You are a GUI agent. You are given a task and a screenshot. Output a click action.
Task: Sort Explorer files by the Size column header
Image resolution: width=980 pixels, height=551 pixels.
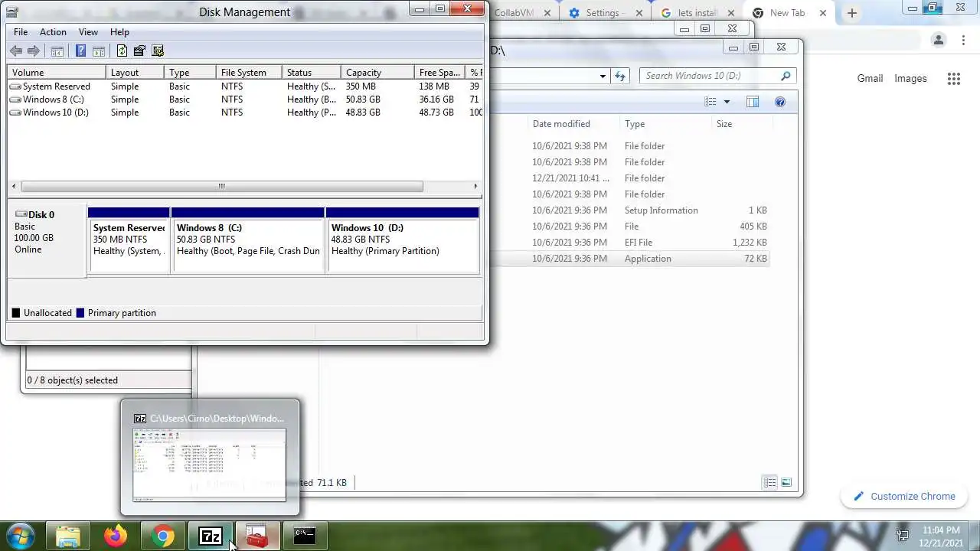(741, 124)
